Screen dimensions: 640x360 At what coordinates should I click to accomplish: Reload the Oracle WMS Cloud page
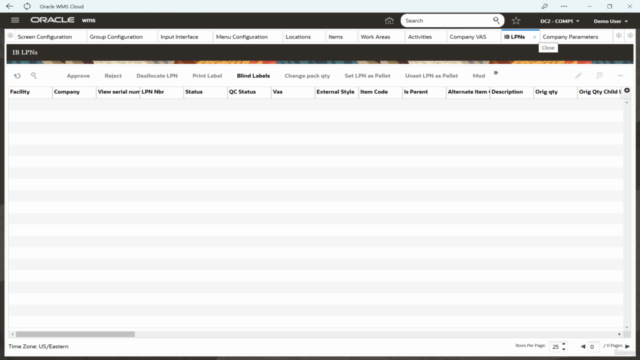point(27,6)
